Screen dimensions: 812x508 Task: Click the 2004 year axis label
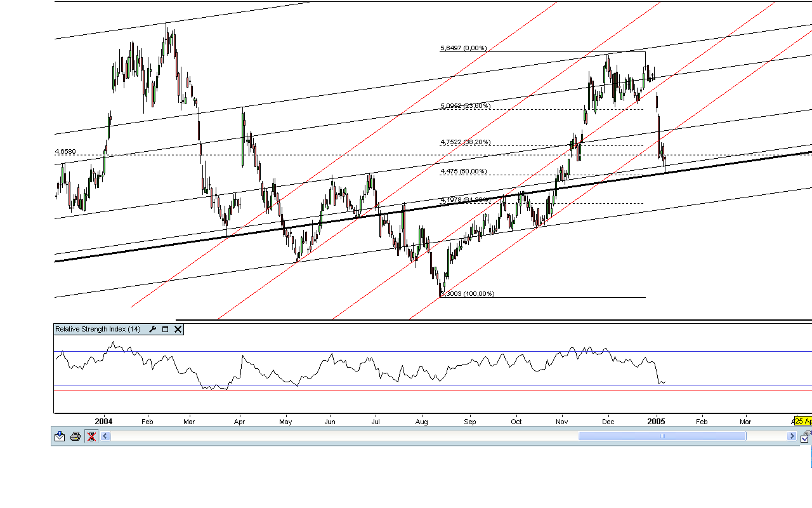(103, 421)
